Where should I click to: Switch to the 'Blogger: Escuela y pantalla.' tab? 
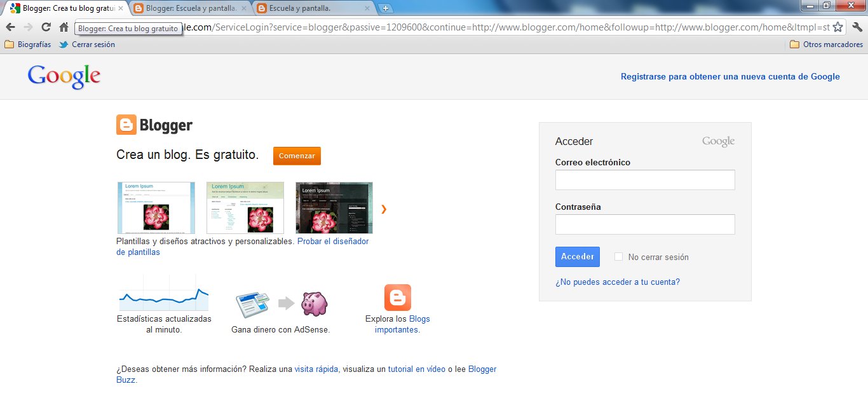pos(191,9)
